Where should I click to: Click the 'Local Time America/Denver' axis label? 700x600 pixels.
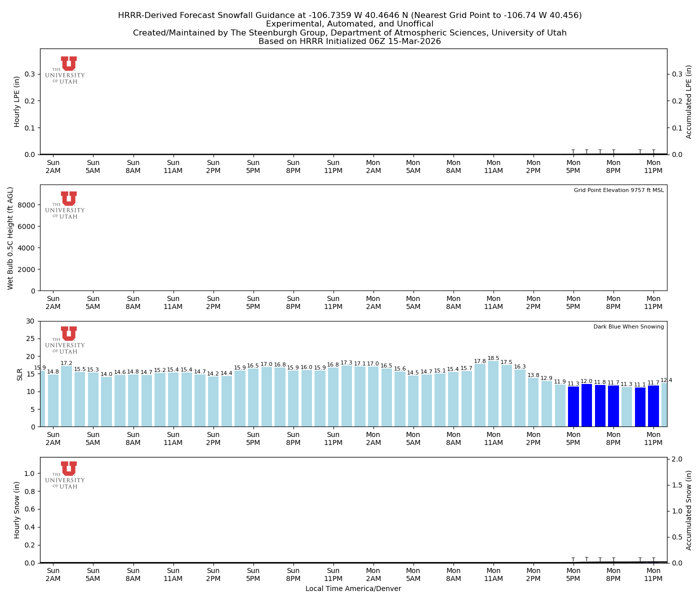(x=353, y=589)
